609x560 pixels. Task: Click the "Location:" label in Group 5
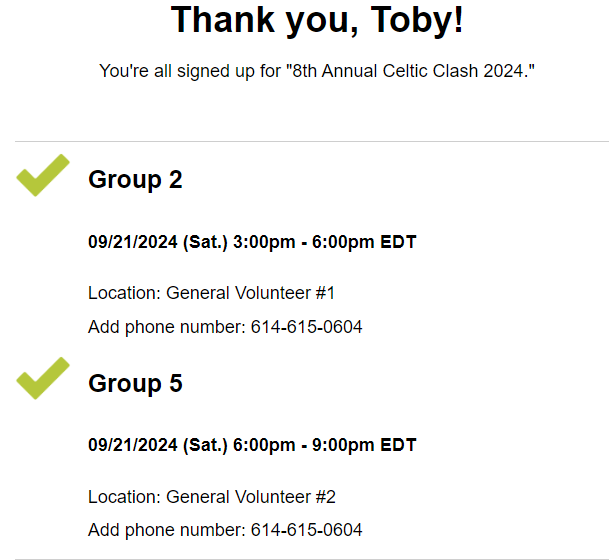tap(124, 497)
